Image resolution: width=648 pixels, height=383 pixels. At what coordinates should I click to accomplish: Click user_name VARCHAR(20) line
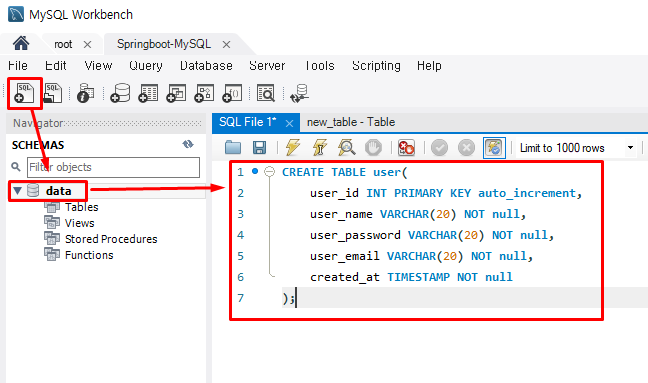418,214
